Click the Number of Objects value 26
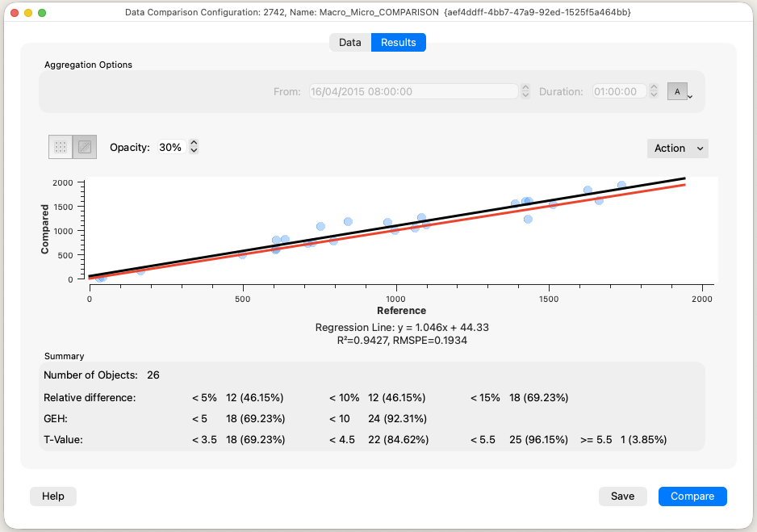Viewport: 757px width, 532px height. point(153,375)
